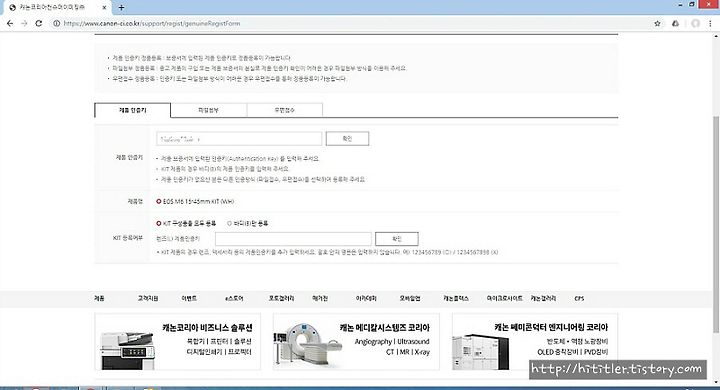Click the browser forward arrow
The image size is (720, 390).
(24, 23)
